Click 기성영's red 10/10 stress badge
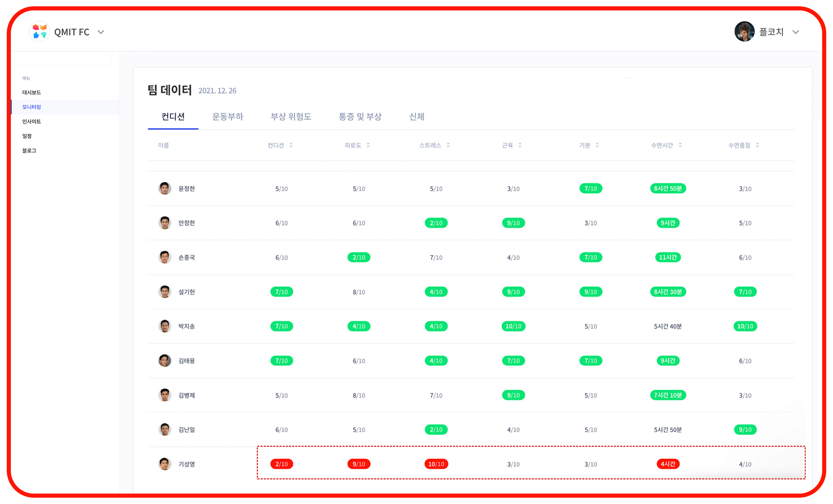 point(436,464)
